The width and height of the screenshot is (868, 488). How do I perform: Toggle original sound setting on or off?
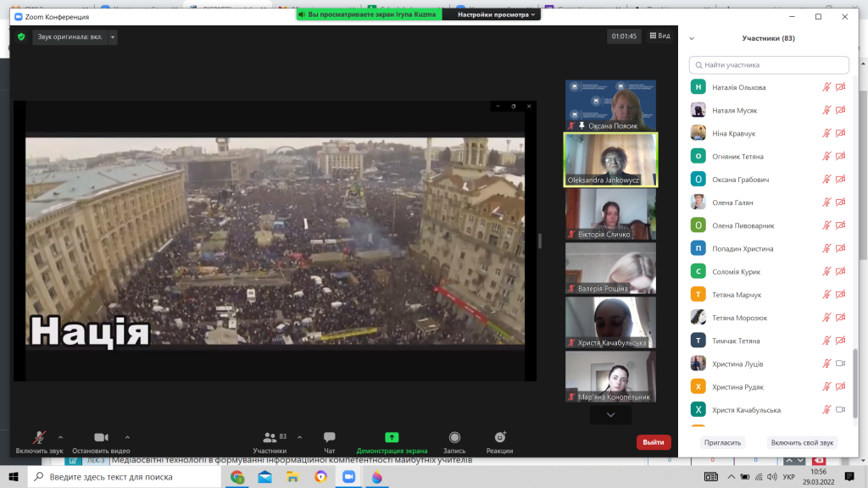[x=70, y=37]
